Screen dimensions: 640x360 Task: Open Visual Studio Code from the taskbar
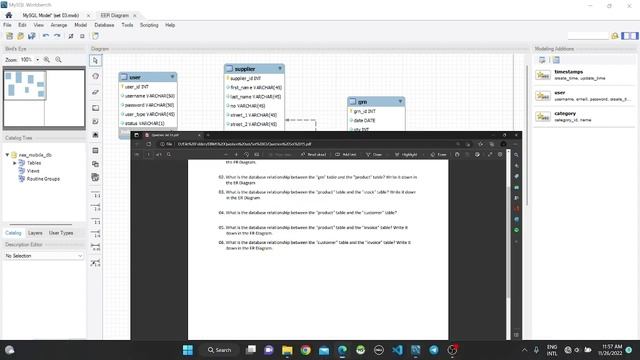397,350
